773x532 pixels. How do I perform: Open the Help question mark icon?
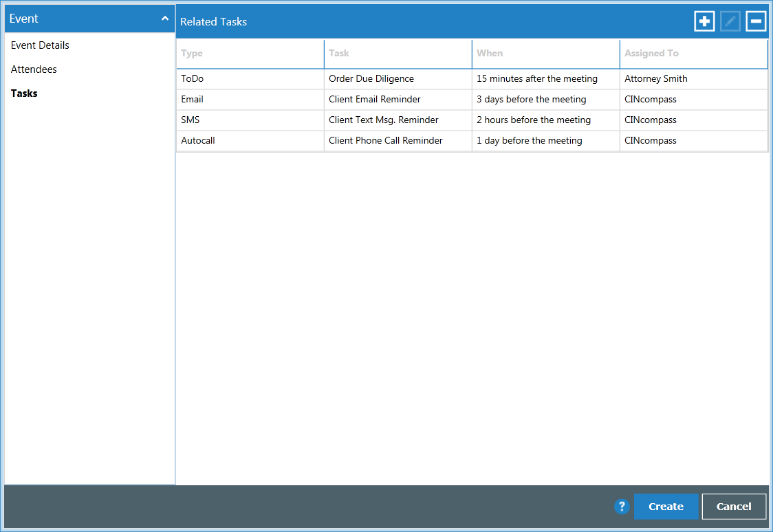[622, 506]
